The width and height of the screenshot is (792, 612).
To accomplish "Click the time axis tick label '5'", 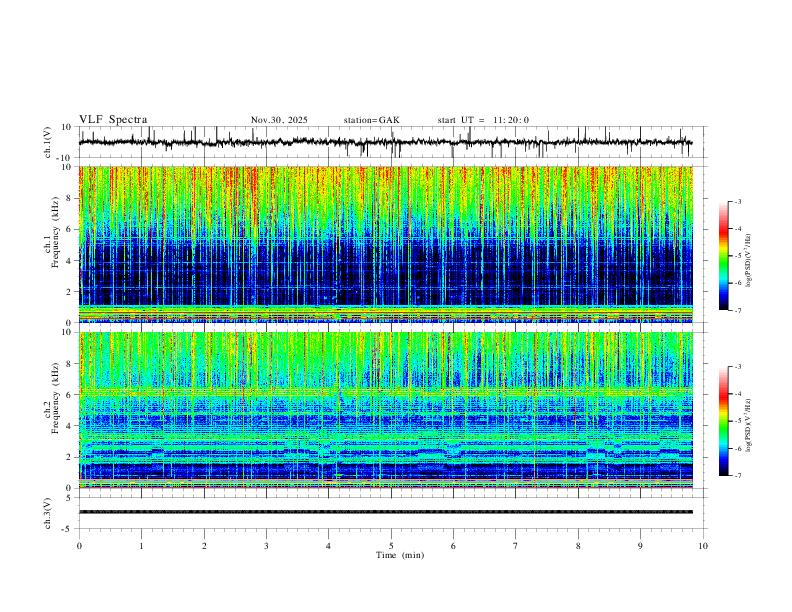I will click(x=391, y=546).
